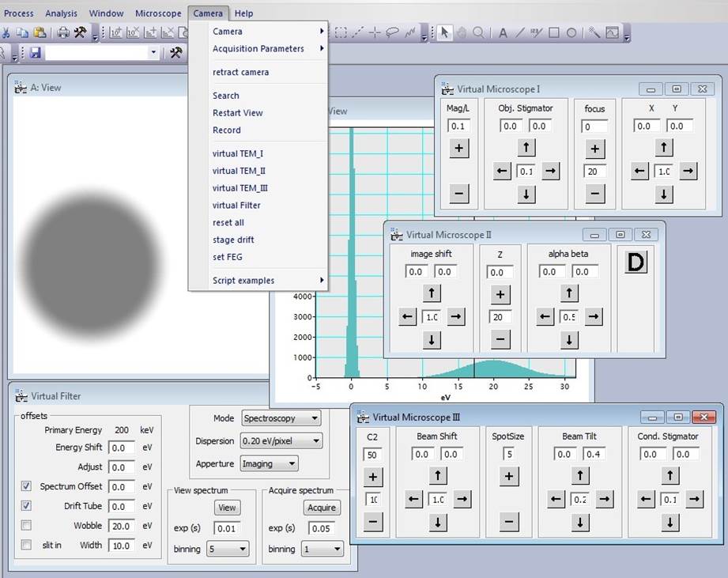Open the Mode Spectroscopy dropdown
Screen dimensions: 728x578
pyautogui.click(x=281, y=418)
